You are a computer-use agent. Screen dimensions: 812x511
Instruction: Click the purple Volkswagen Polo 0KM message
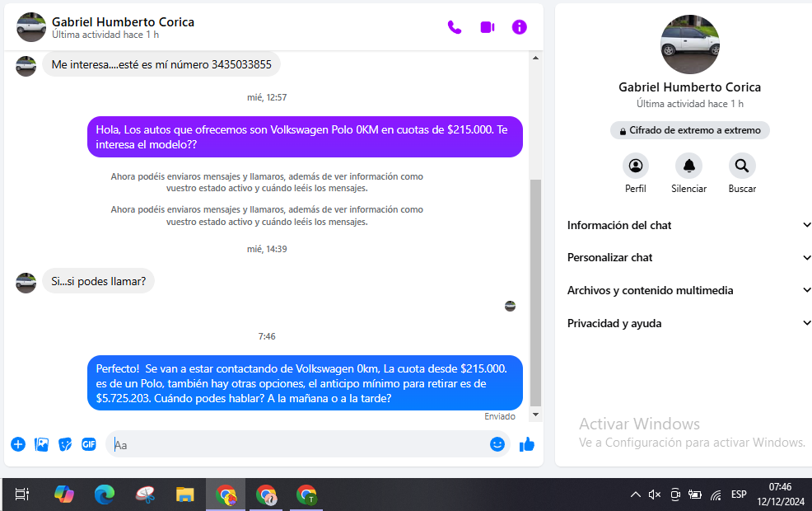coord(305,137)
